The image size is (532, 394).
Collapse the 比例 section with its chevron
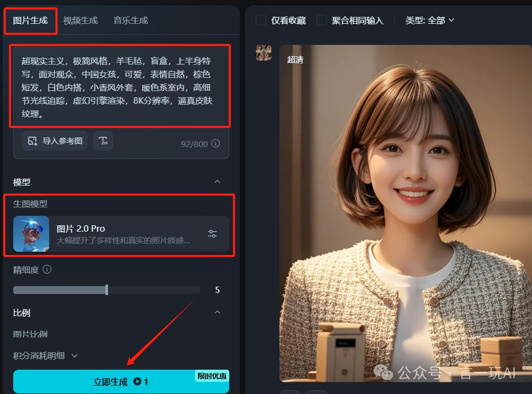217,313
